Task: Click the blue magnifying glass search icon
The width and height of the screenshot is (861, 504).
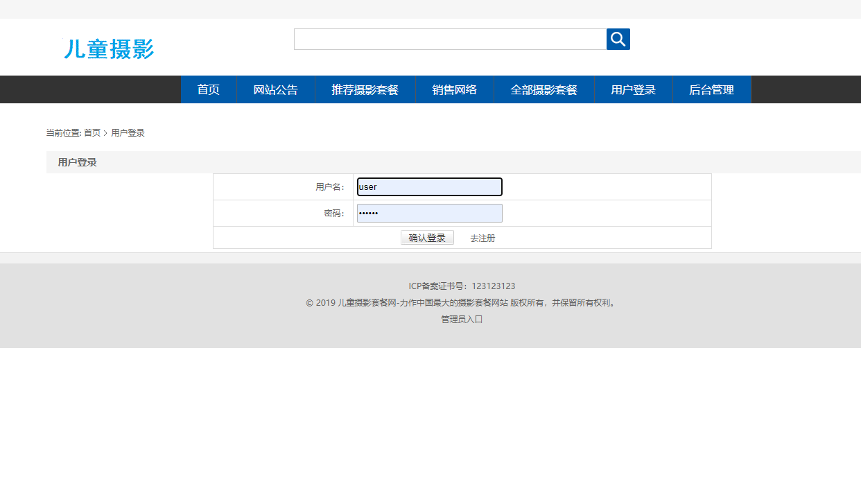Action: click(618, 39)
